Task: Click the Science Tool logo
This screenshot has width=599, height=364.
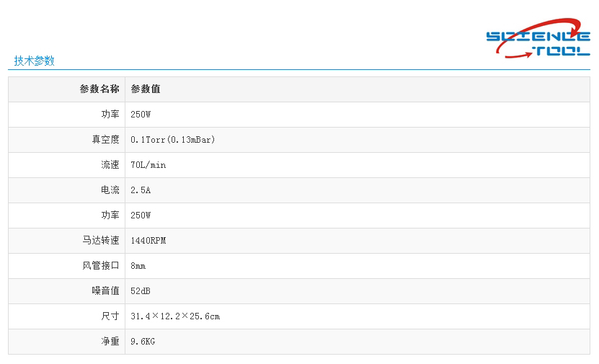Action: pos(538,40)
